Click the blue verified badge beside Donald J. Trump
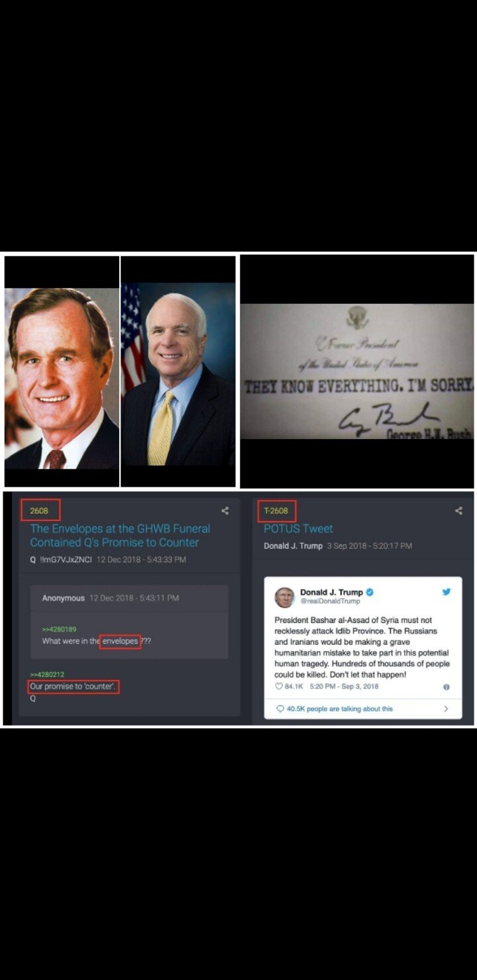The image size is (477, 980). point(370,592)
